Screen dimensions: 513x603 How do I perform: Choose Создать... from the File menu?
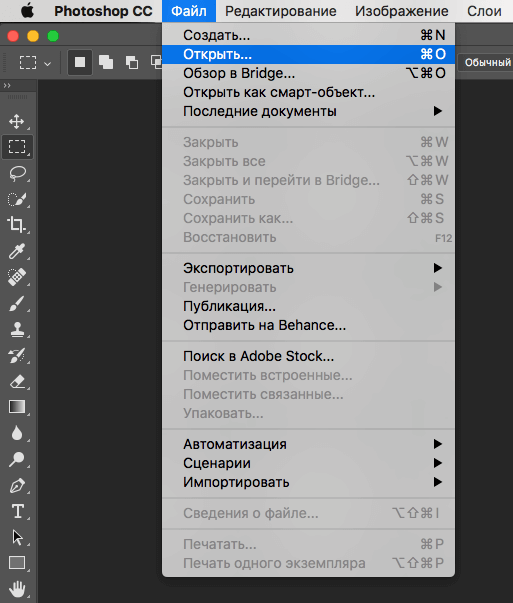308,35
